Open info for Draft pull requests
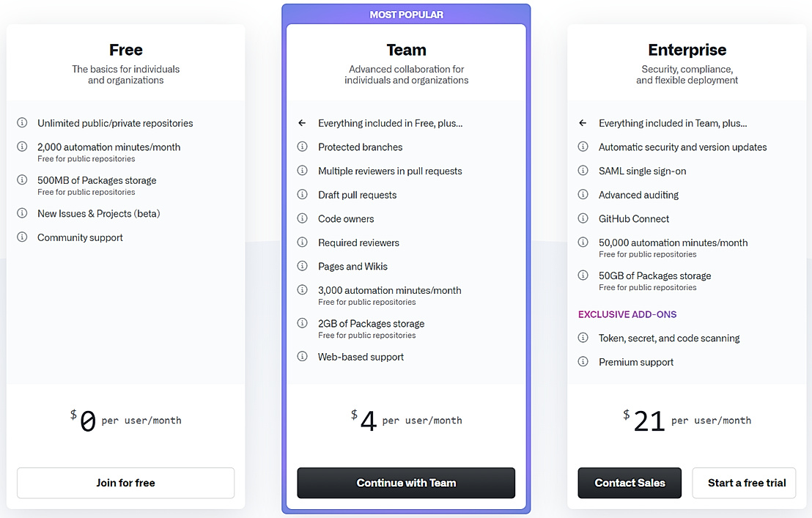The width and height of the screenshot is (812, 518). (x=302, y=195)
